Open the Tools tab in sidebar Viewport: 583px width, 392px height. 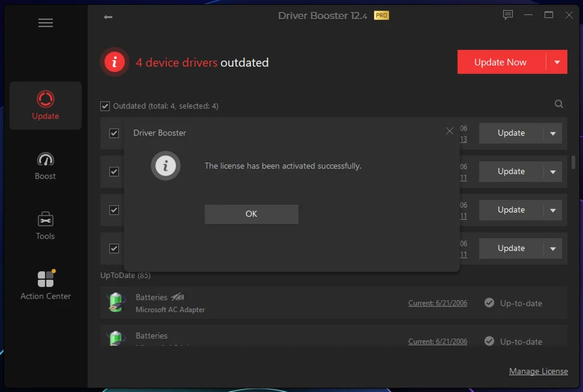[46, 226]
